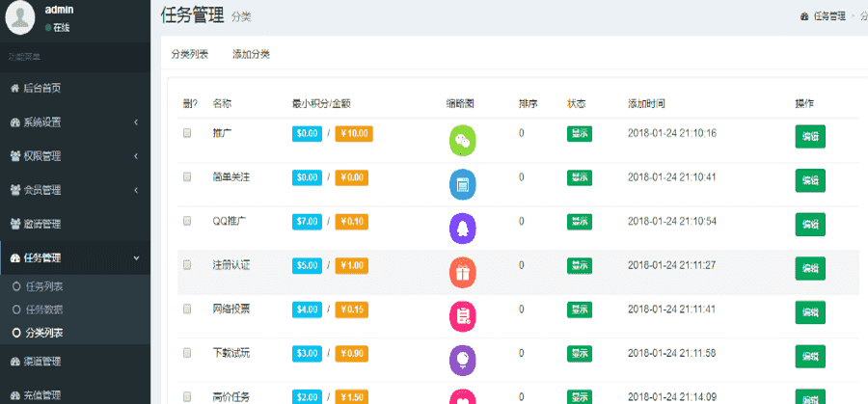This screenshot has width=868, height=404.
Task: Click the orange ¥10.00 amount badge
Action: [x=353, y=134]
